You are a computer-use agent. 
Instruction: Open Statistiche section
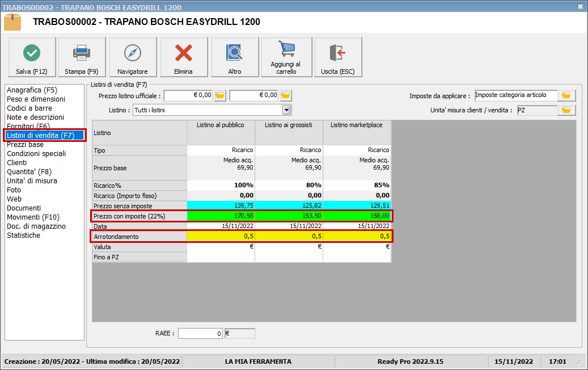23,236
